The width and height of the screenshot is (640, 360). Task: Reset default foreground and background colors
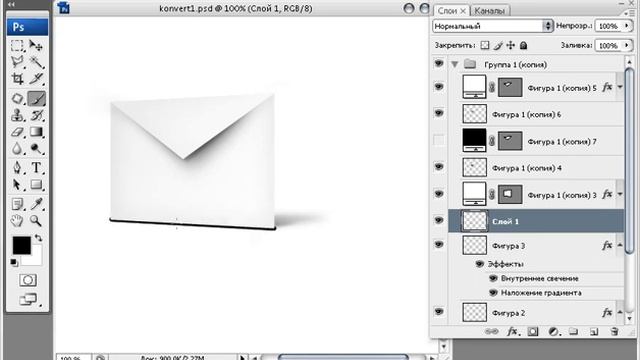click(x=14, y=262)
